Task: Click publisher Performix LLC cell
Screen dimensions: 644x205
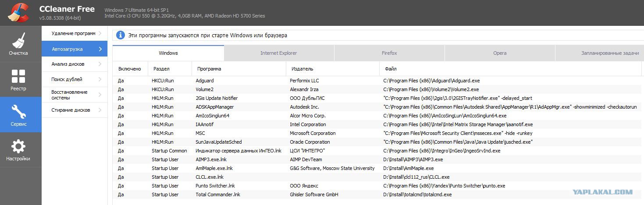Action: click(304, 81)
